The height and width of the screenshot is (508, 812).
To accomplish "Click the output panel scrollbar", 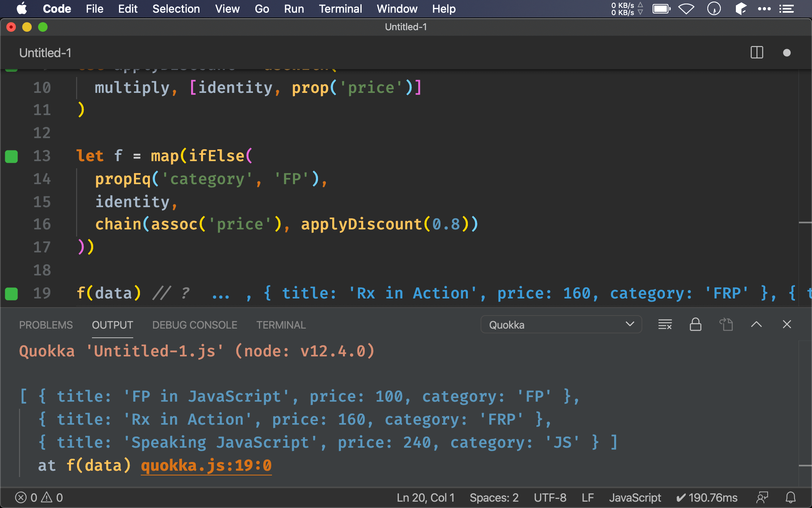I will tap(805, 413).
